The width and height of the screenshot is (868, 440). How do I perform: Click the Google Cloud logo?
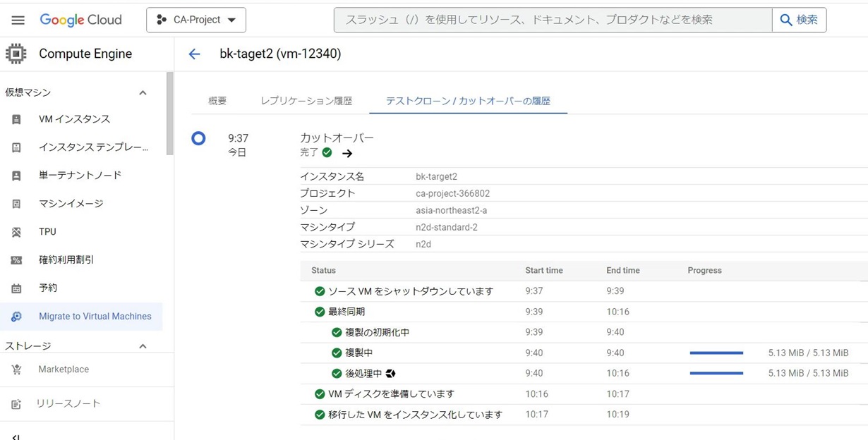[x=80, y=20]
